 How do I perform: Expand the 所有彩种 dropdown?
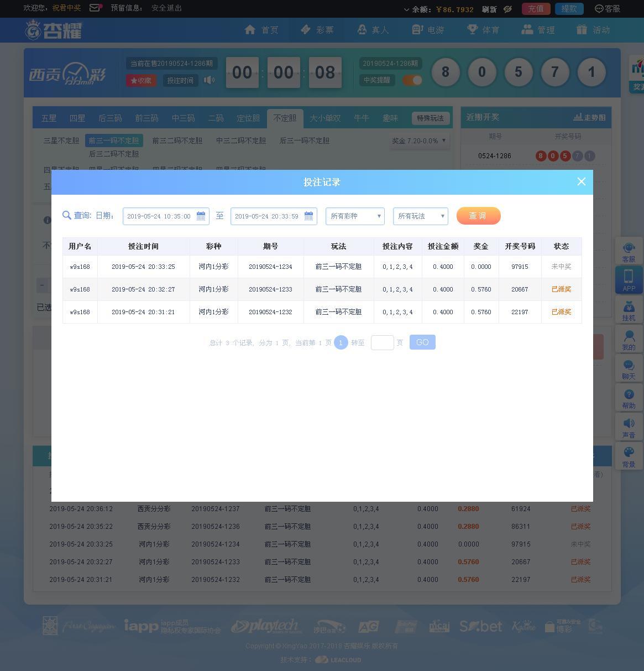(355, 216)
